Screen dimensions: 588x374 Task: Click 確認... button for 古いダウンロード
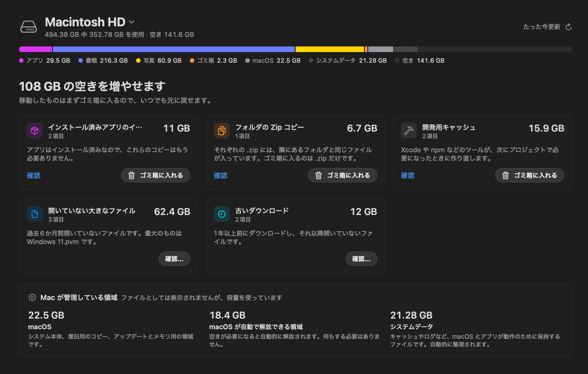[x=361, y=259]
